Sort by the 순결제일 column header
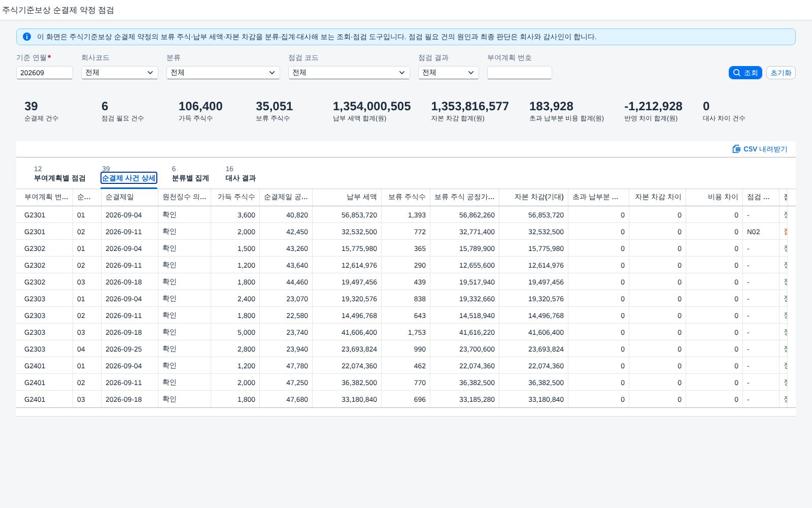 click(x=129, y=197)
